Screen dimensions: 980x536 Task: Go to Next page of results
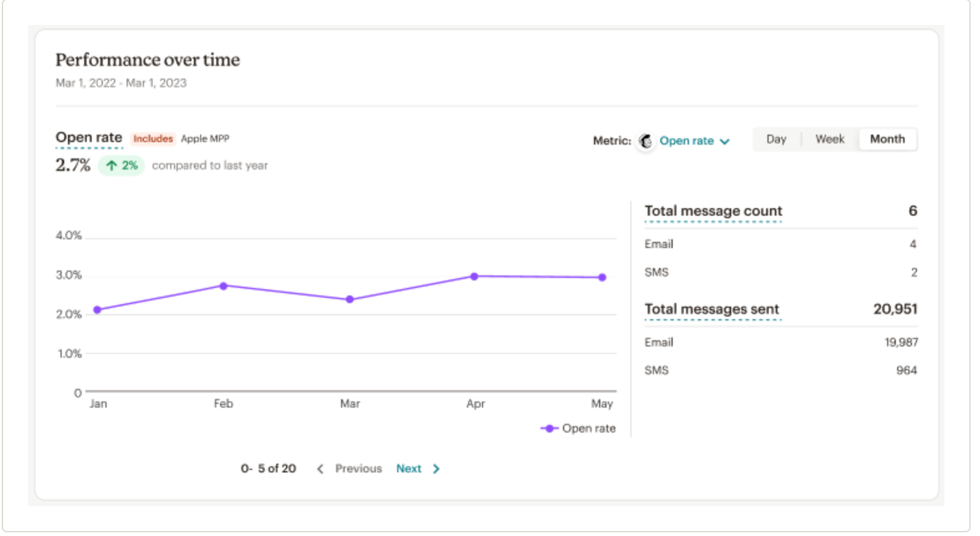coord(409,469)
